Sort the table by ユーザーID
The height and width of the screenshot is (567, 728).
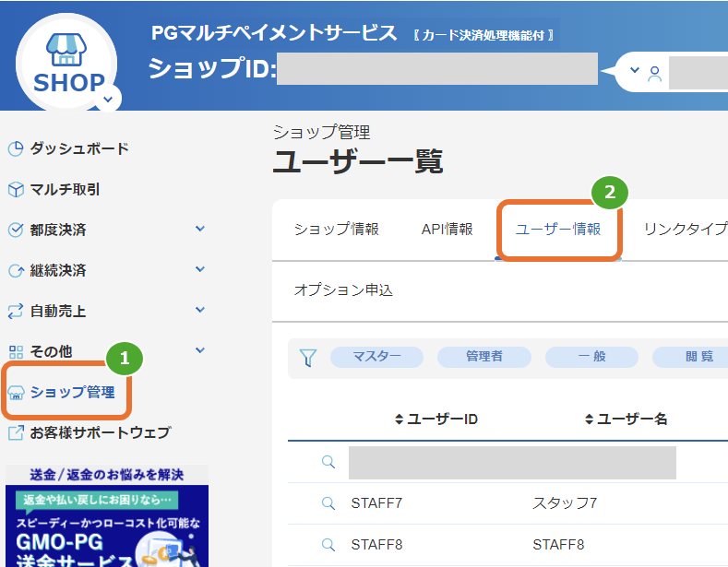pyautogui.click(x=436, y=419)
